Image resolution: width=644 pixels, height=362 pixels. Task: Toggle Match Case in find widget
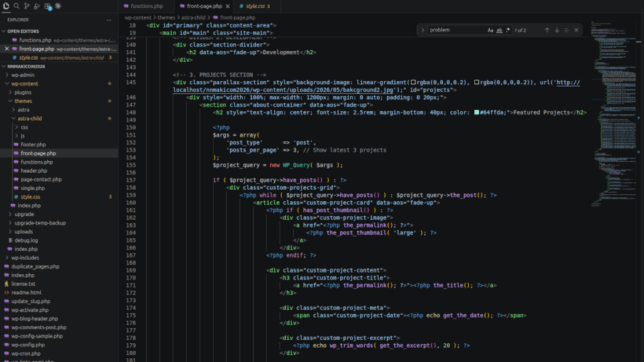(490, 30)
